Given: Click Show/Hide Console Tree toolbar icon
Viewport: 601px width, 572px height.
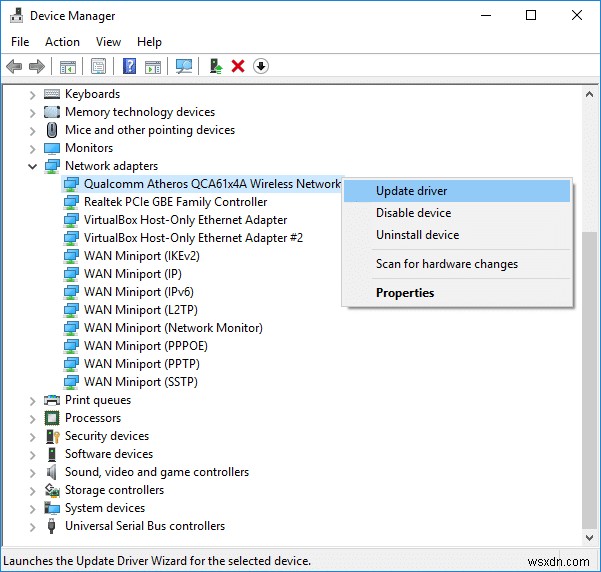Looking at the screenshot, I should (68, 67).
